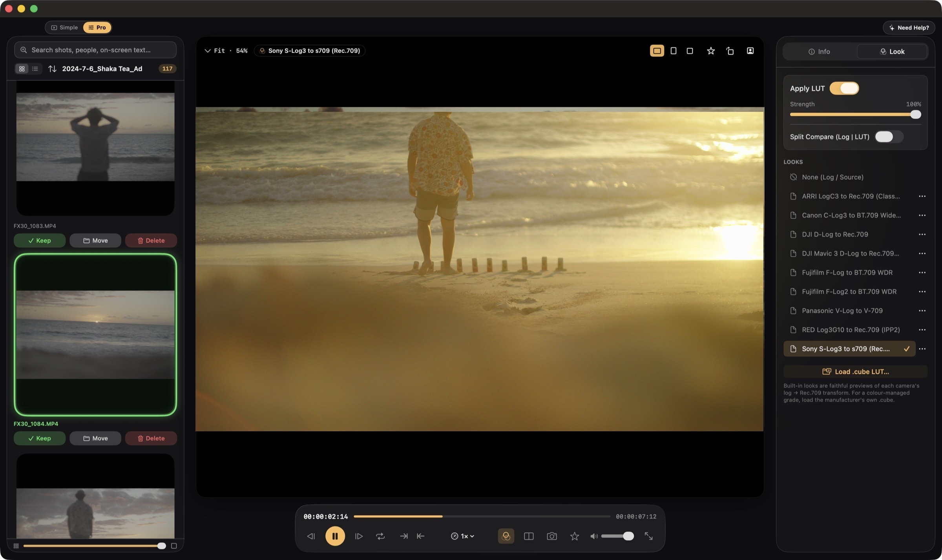Image resolution: width=942 pixels, height=560 pixels.
Task: Delete clip FX30_1084.MP4
Action: pos(151,438)
